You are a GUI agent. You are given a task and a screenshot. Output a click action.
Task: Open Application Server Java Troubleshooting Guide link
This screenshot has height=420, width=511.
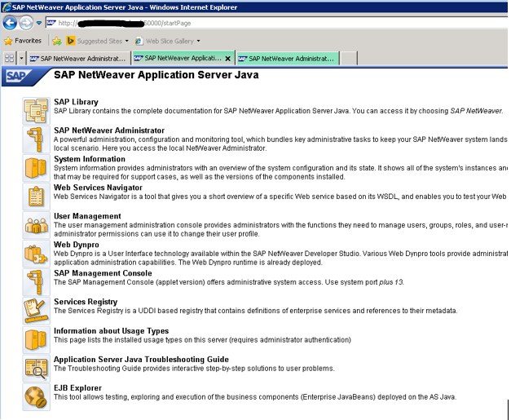click(141, 360)
